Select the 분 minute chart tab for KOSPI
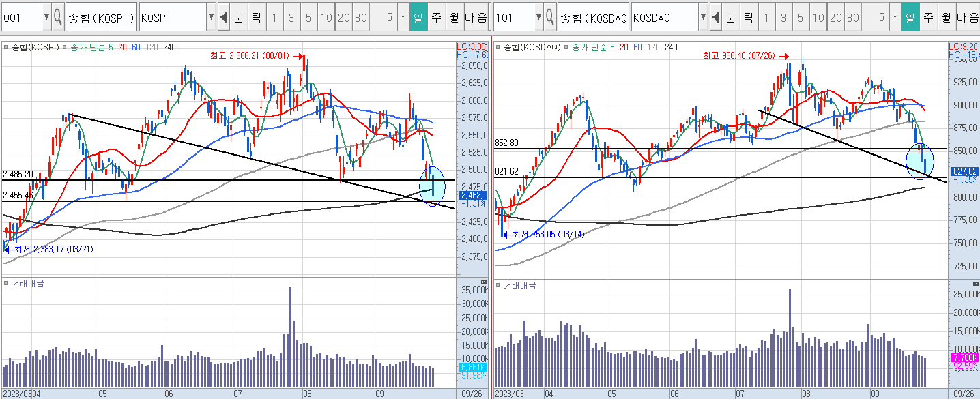980x399 pixels. (x=238, y=18)
